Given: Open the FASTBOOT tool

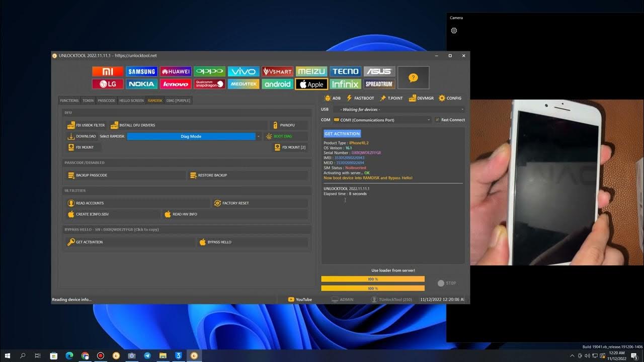Looking at the screenshot, I should [x=360, y=98].
